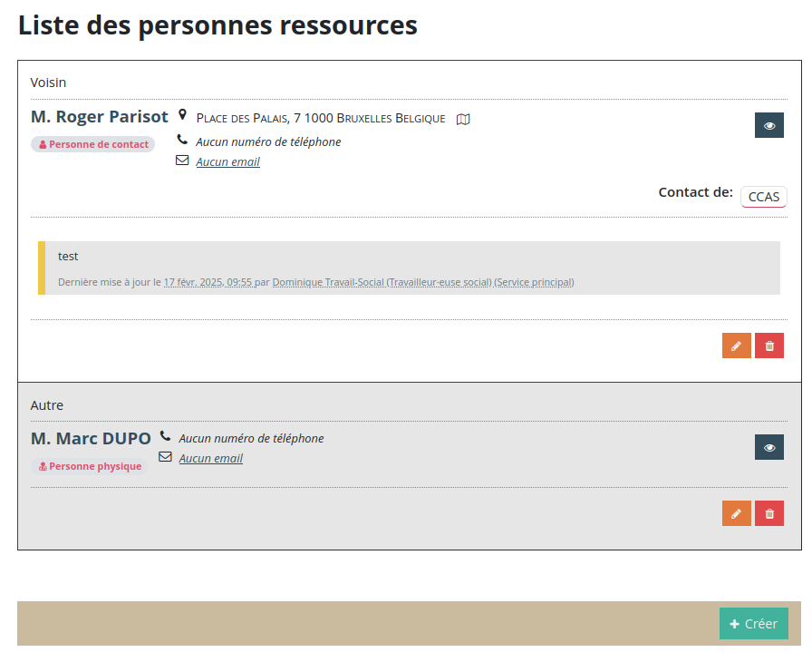Open the CCAS contact badge
812x662 pixels.
(x=763, y=197)
